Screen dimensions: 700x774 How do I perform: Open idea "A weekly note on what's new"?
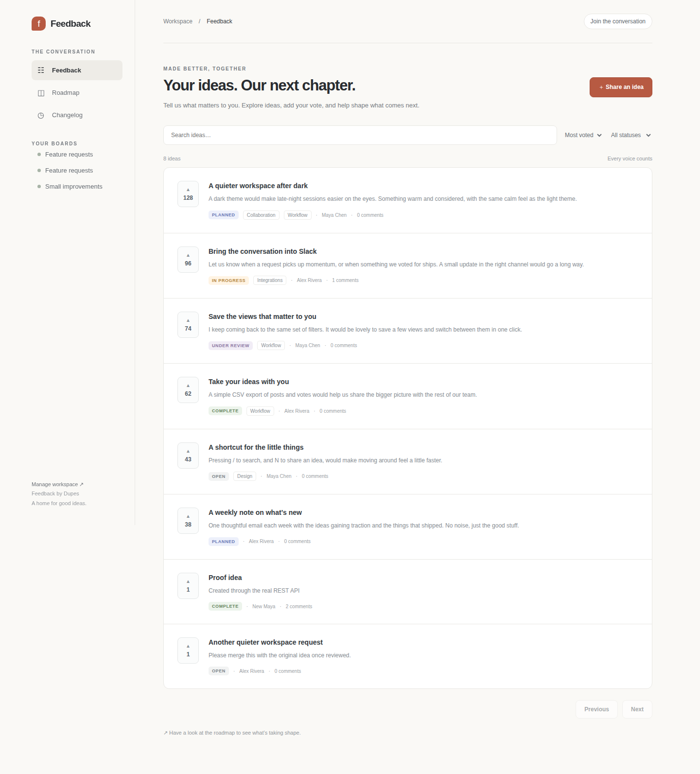[x=255, y=512]
